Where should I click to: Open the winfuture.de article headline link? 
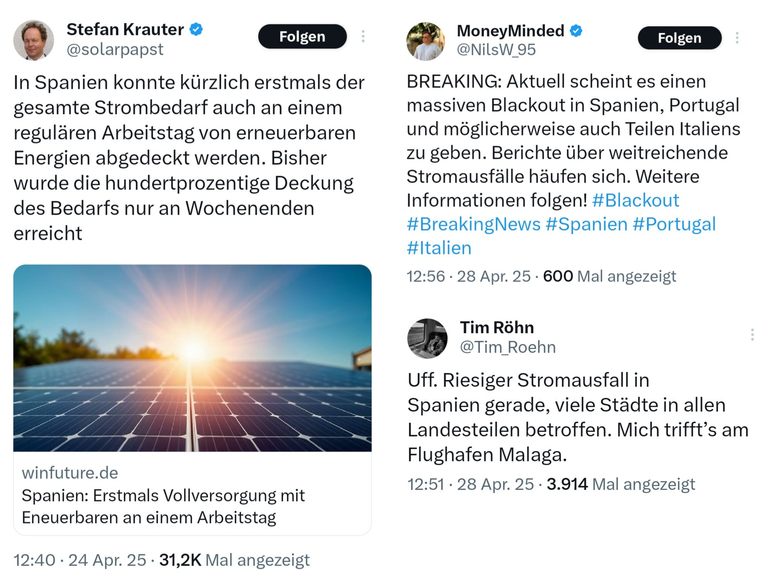[163, 506]
